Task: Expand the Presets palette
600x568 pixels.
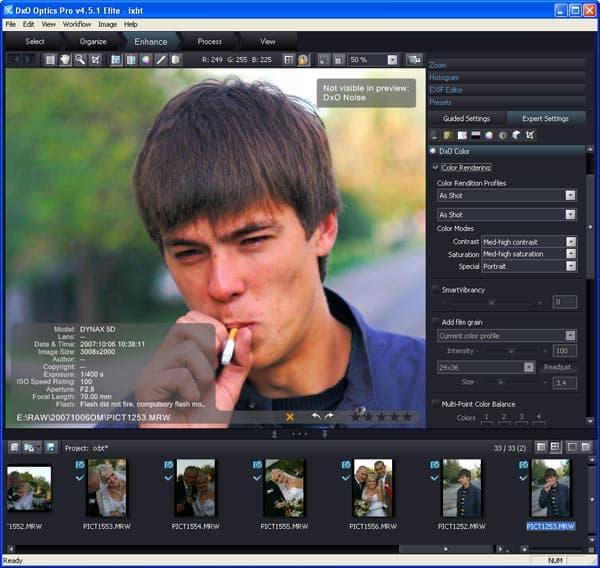Action: [x=507, y=102]
